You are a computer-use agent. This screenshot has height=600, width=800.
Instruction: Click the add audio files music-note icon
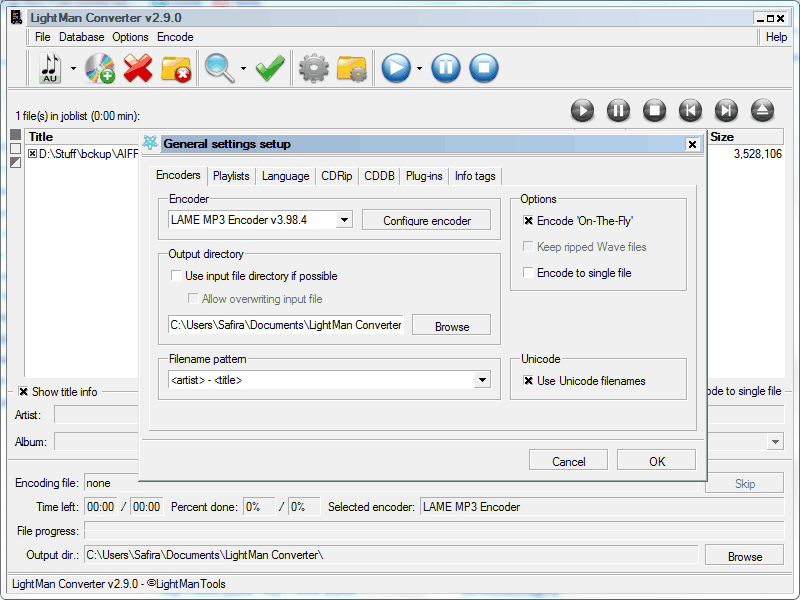(50, 68)
